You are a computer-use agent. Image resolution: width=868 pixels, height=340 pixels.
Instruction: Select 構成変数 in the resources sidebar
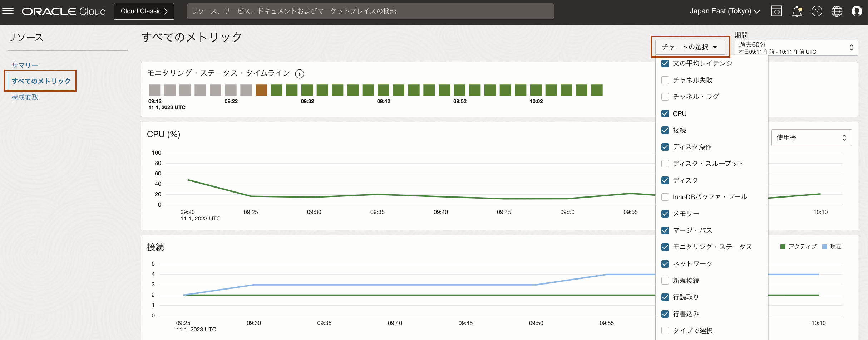click(25, 97)
